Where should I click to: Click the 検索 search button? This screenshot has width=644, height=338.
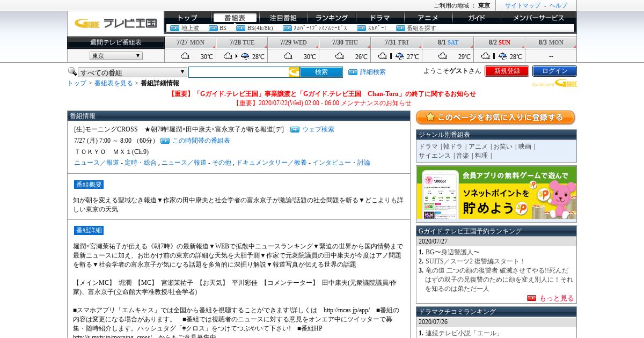click(321, 72)
